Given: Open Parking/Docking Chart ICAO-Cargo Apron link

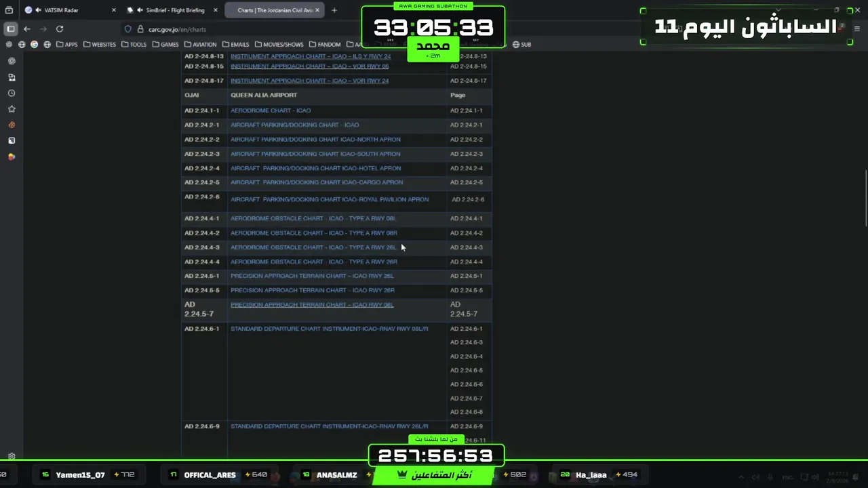Looking at the screenshot, I should (317, 182).
